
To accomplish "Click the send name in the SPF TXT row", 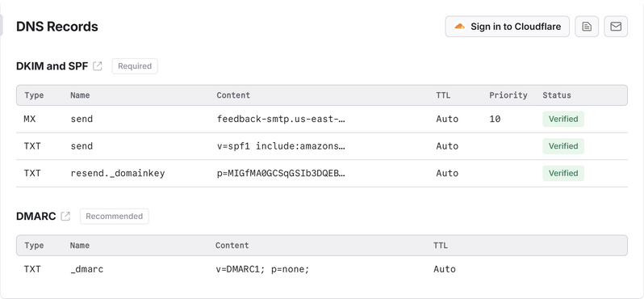I will (82, 146).
